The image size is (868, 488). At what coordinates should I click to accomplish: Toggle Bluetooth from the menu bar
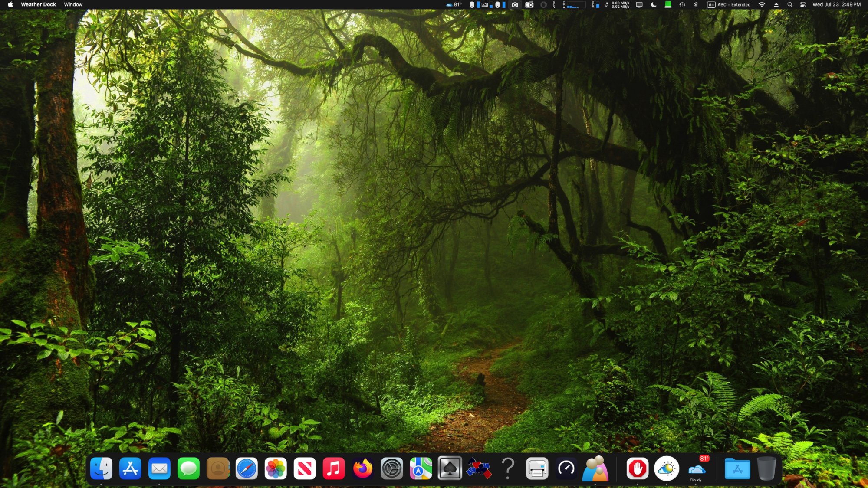(x=696, y=5)
